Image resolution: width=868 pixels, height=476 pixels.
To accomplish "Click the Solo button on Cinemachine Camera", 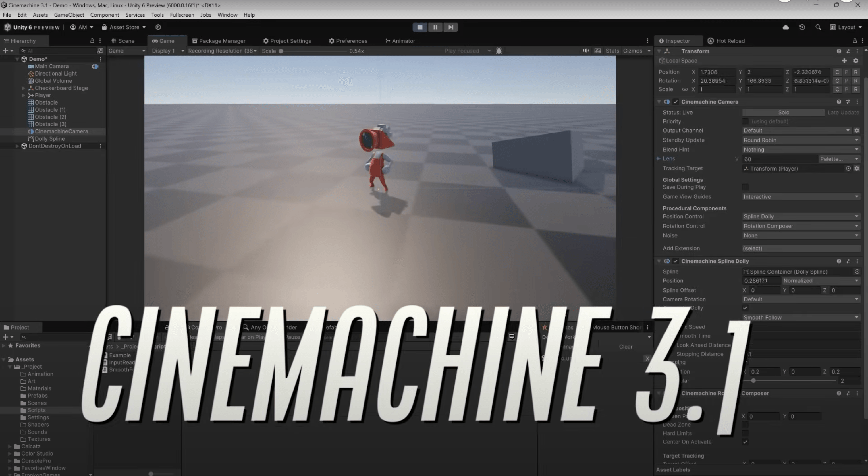I will click(x=784, y=112).
